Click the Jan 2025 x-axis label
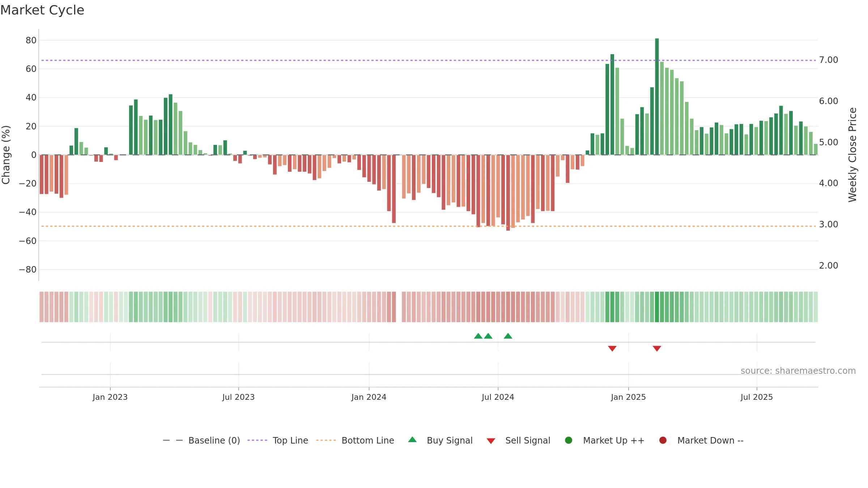868x488 pixels. (x=628, y=397)
